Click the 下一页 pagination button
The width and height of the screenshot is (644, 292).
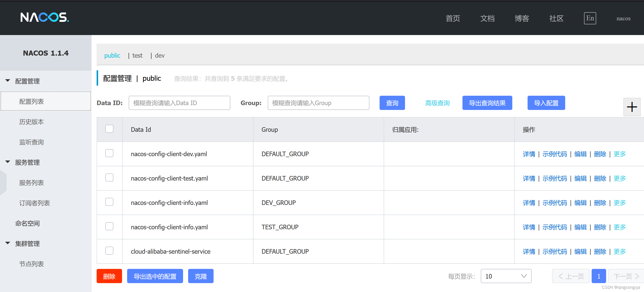coord(626,276)
